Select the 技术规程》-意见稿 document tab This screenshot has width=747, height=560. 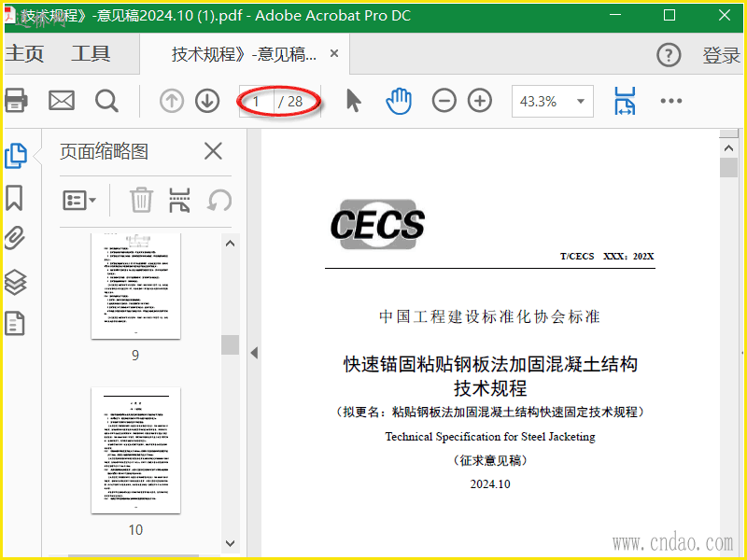(x=244, y=54)
